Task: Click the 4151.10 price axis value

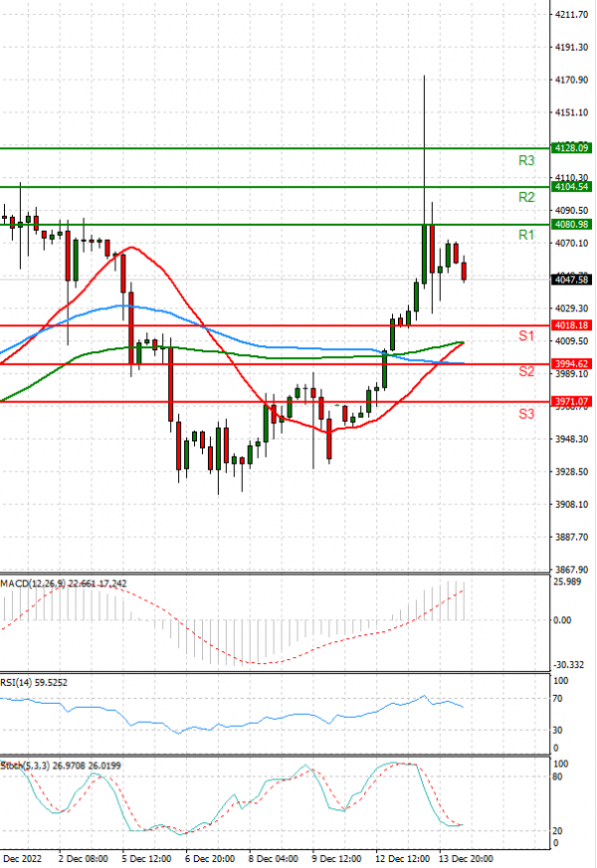Action: tap(571, 112)
